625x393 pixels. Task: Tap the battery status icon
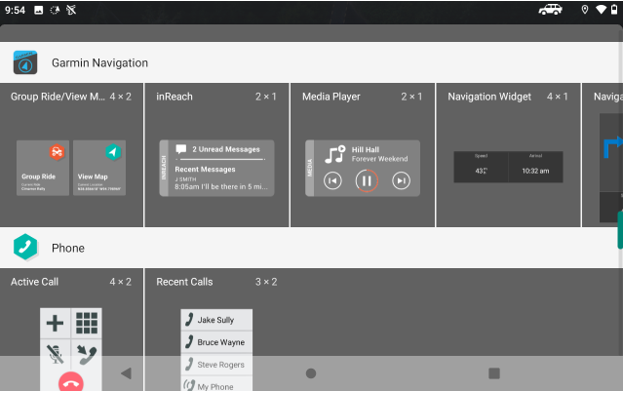[x=614, y=10]
